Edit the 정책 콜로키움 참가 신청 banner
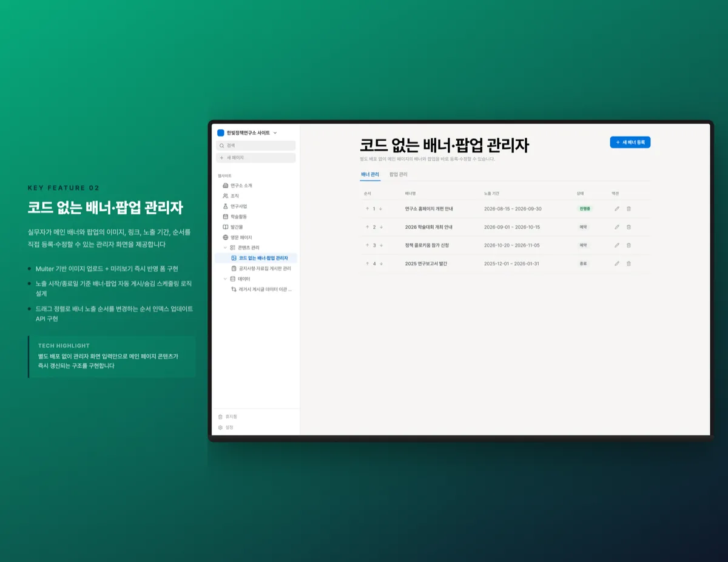Viewport: 728px width, 562px height. click(617, 245)
